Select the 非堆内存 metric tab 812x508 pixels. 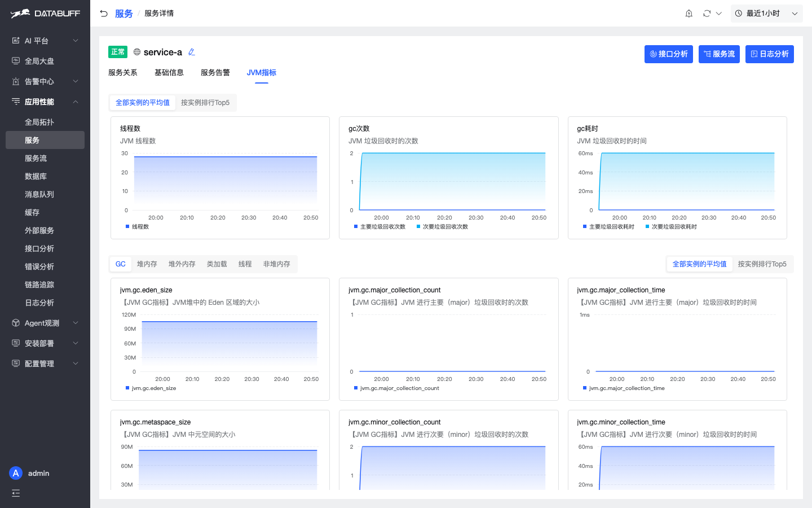277,264
